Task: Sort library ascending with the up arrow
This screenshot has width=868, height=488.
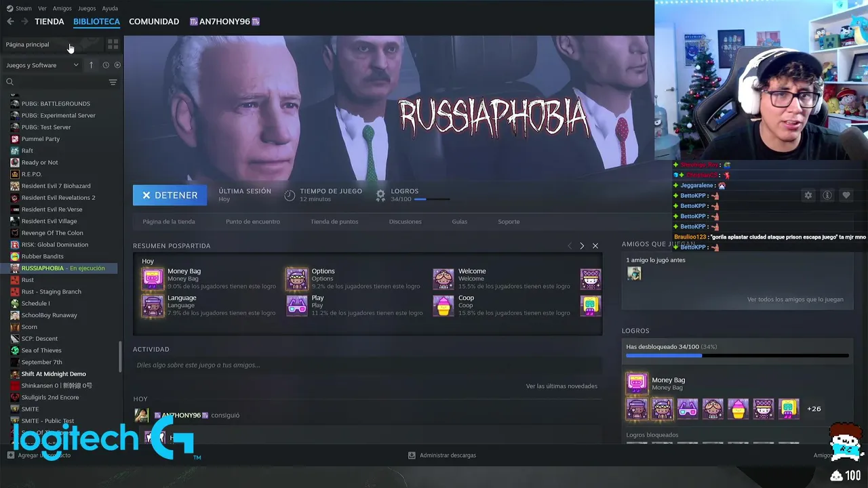Action: pyautogui.click(x=91, y=65)
